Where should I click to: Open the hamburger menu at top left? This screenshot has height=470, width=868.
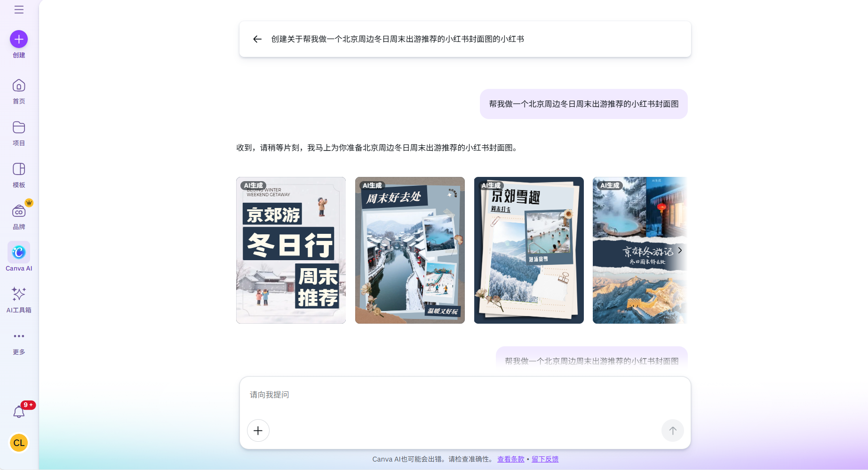click(x=19, y=9)
